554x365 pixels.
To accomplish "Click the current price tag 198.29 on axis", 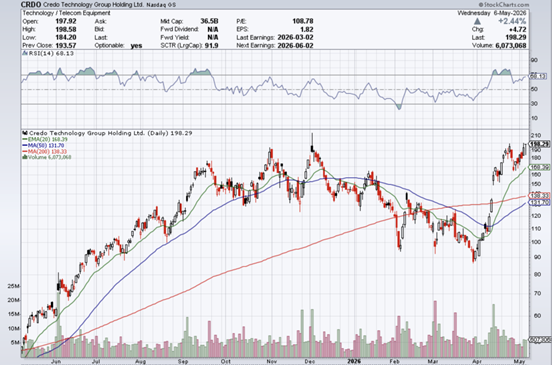I will pyautogui.click(x=540, y=144).
